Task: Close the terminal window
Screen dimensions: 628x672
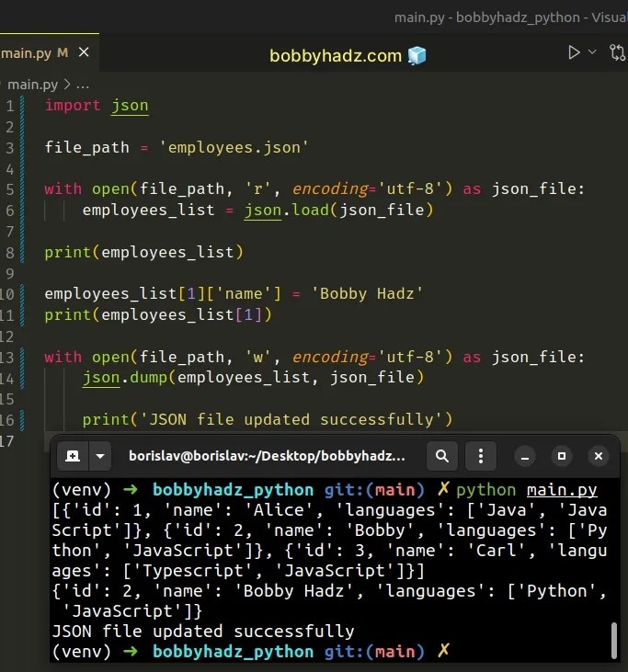Action: click(599, 457)
